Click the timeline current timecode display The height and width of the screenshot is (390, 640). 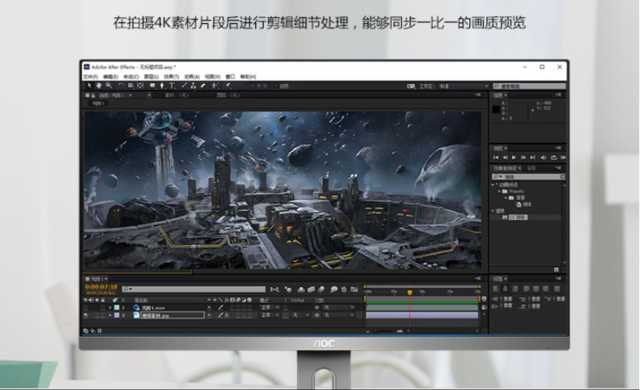[x=101, y=287]
